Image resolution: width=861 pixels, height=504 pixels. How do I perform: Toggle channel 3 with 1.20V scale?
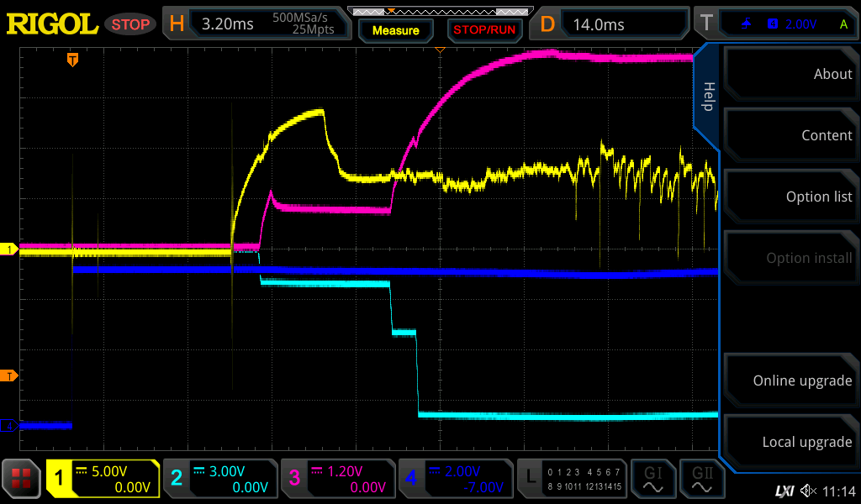click(x=337, y=479)
